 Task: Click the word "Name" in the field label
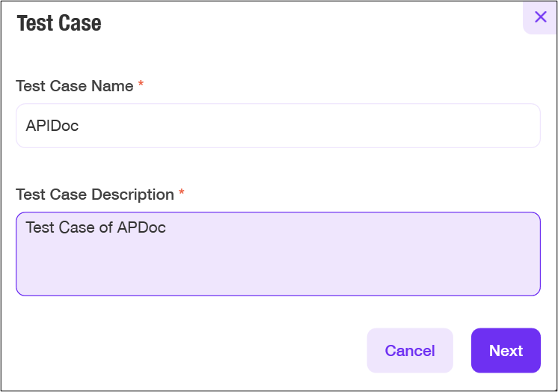coord(112,86)
